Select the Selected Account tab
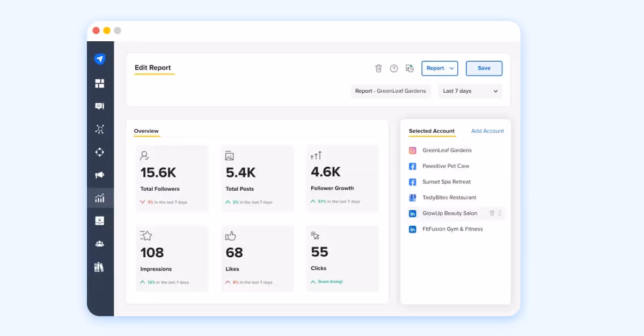 click(x=431, y=131)
